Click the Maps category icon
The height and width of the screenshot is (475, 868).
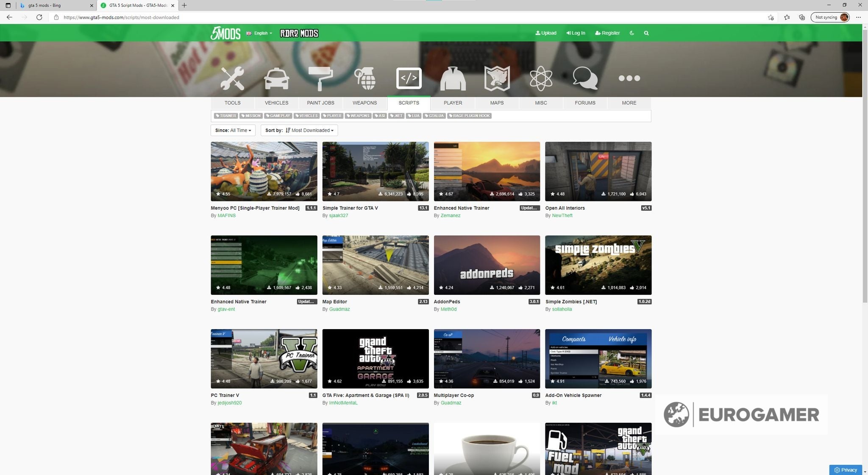pyautogui.click(x=497, y=78)
